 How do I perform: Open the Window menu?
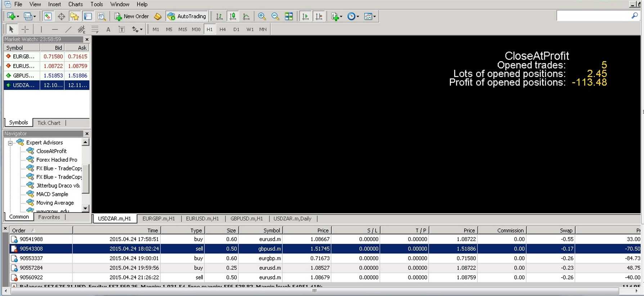coord(120,4)
